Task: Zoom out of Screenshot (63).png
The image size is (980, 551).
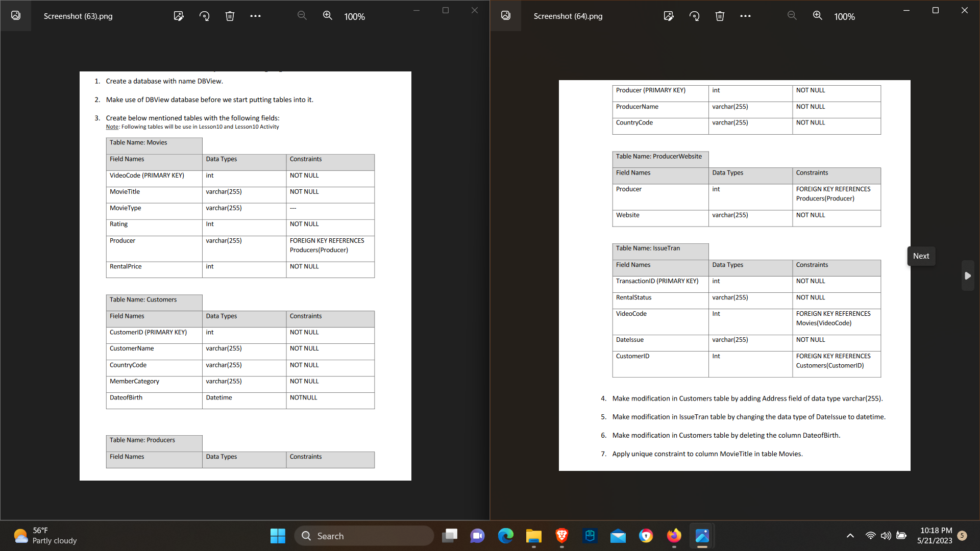Action: [x=302, y=16]
